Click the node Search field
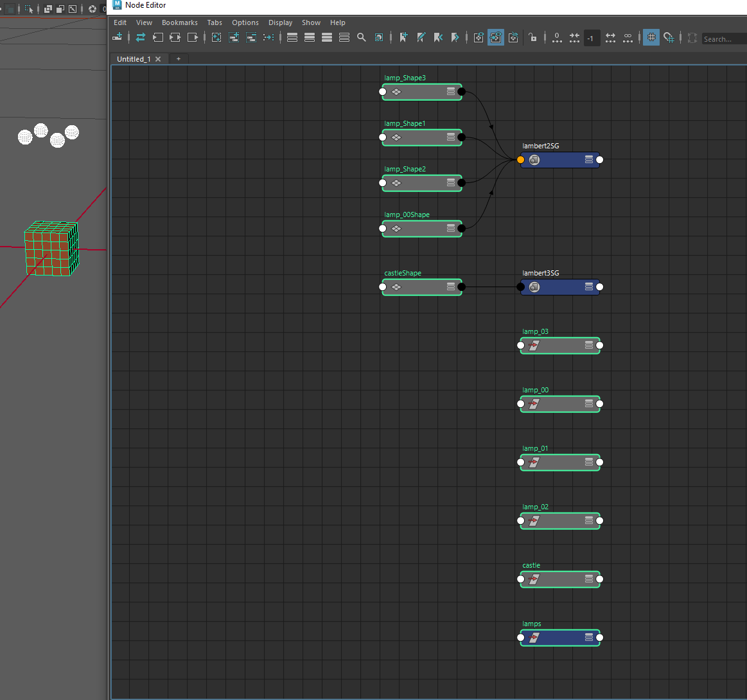The image size is (747, 700). (723, 39)
